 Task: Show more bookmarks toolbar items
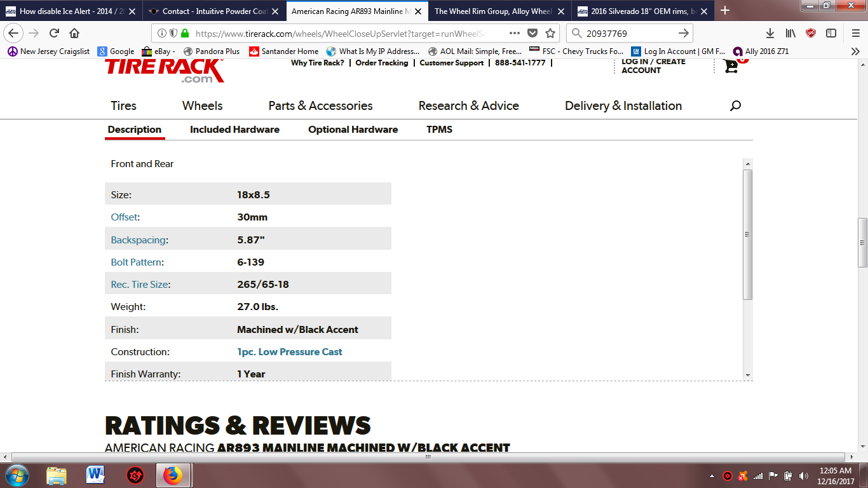(x=855, y=51)
